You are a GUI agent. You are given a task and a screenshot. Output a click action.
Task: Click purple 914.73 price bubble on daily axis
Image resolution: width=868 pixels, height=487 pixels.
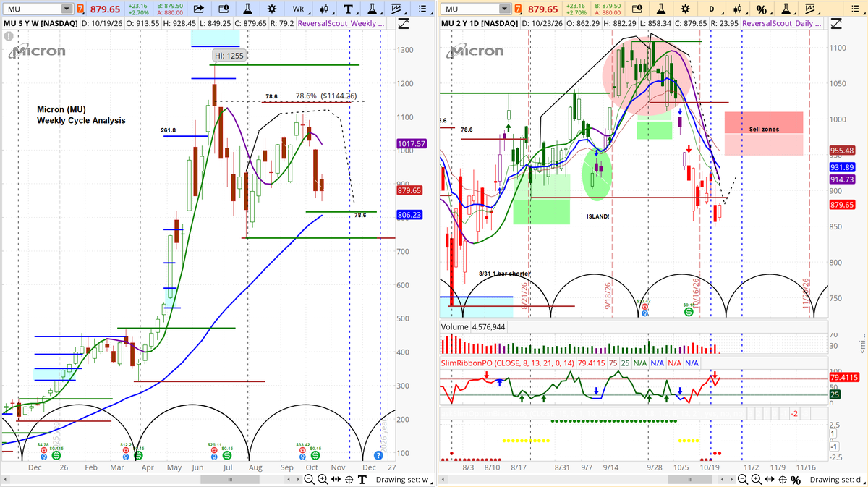coord(843,179)
